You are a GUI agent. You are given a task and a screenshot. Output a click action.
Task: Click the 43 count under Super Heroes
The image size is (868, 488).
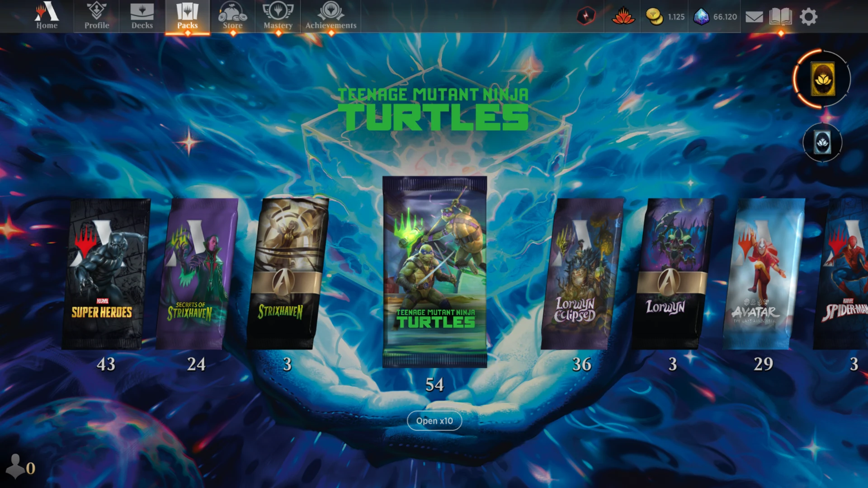click(x=106, y=364)
